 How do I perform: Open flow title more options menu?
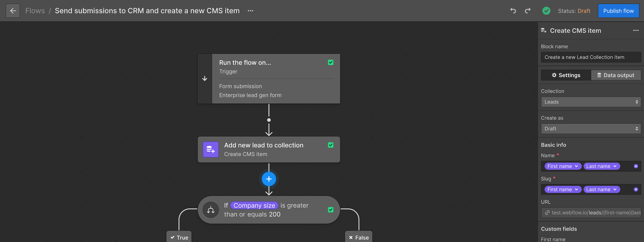pos(250,11)
